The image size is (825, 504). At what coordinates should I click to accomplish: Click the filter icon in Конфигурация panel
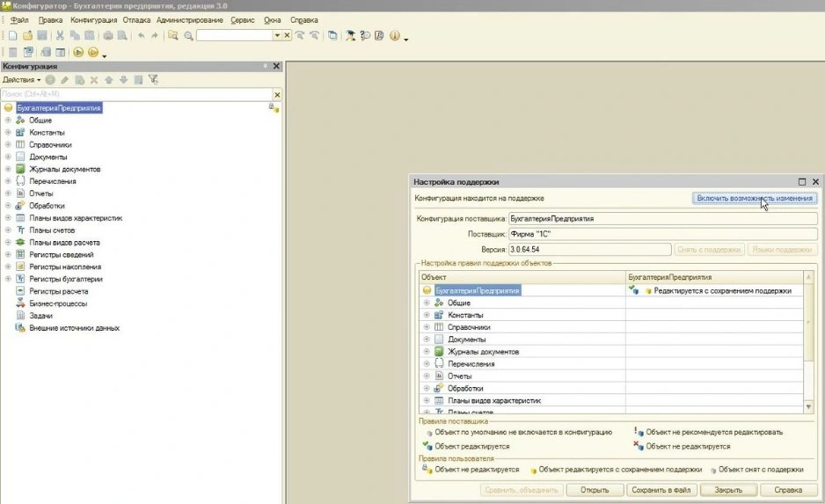coord(153,80)
